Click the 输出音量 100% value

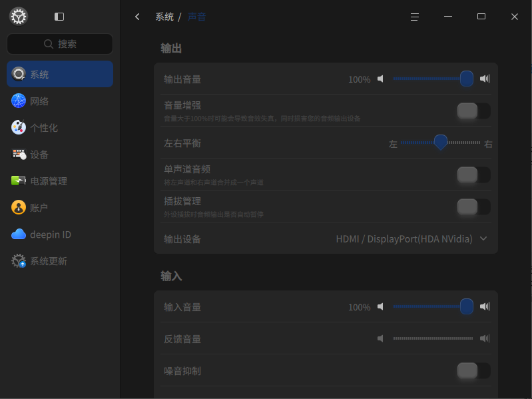[x=360, y=79]
